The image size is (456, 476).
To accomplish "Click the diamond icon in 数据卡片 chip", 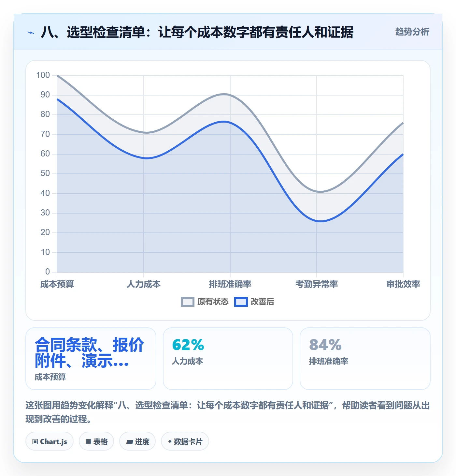I will click(x=170, y=441).
